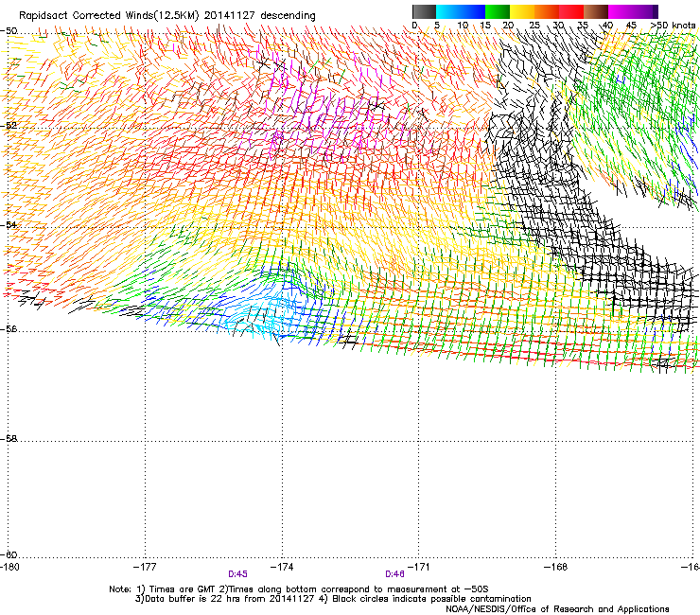Click the latitude label '-52'

(x=9, y=126)
